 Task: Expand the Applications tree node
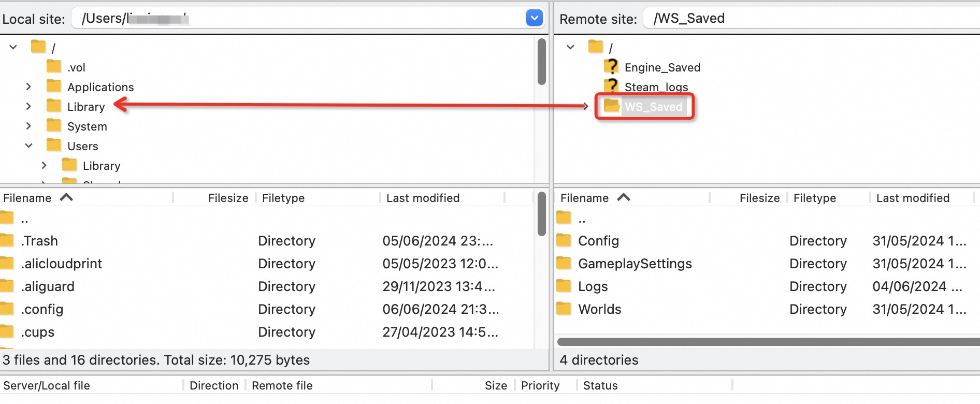(28, 86)
